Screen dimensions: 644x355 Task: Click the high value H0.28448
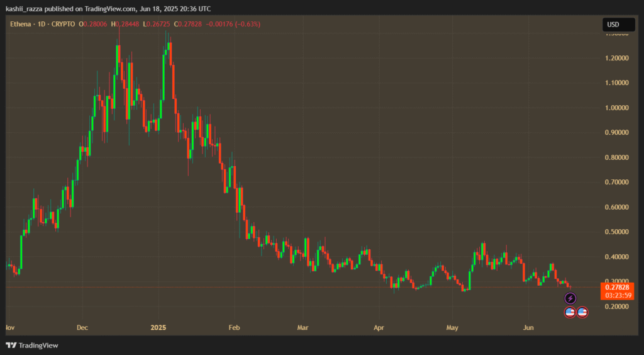pos(125,25)
